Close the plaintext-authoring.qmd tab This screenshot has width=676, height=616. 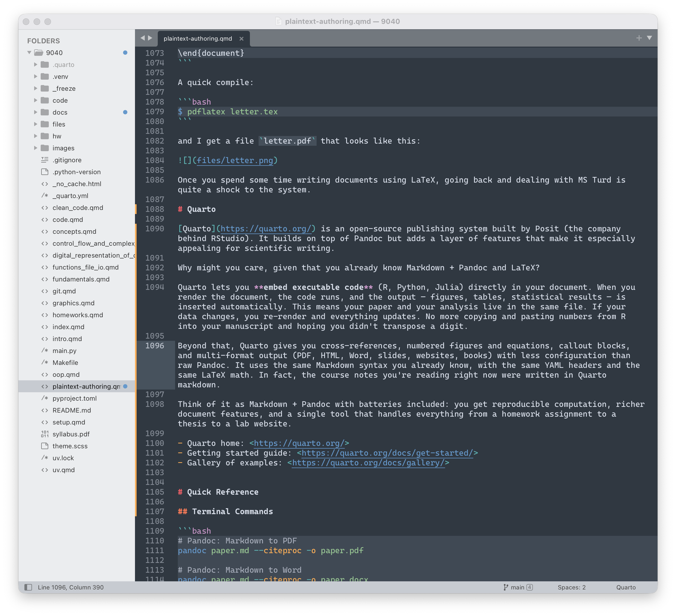[x=242, y=38]
